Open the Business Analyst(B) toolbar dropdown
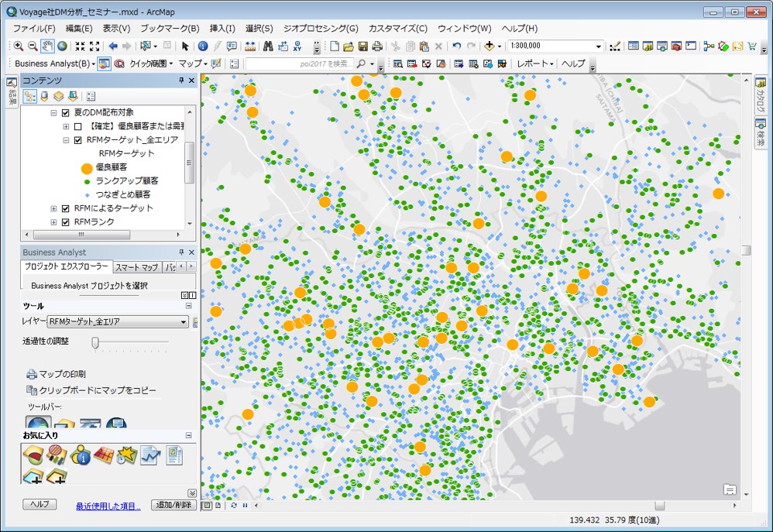773x532 pixels. [55, 63]
